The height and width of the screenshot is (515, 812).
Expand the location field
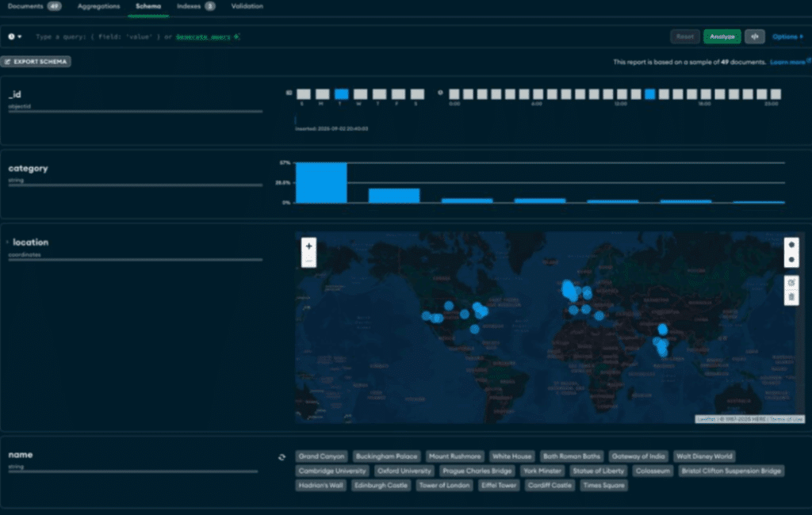(x=6, y=242)
